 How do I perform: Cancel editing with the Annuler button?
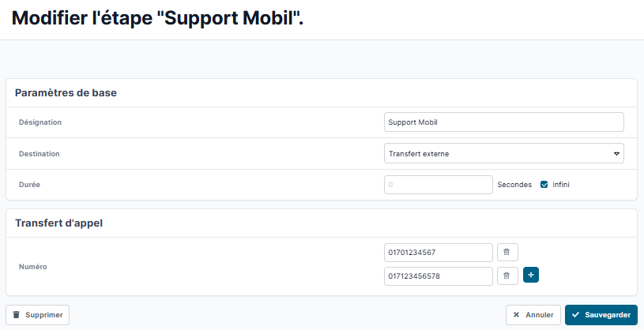(533, 315)
